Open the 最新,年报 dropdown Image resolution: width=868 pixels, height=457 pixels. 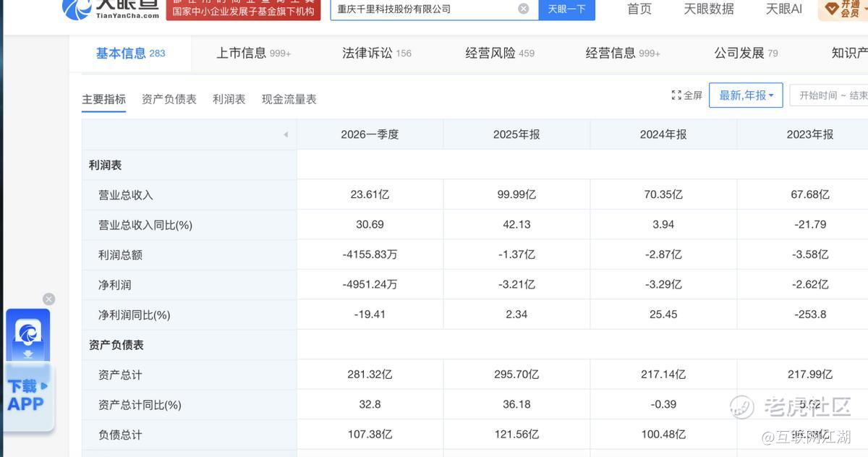[746, 95]
